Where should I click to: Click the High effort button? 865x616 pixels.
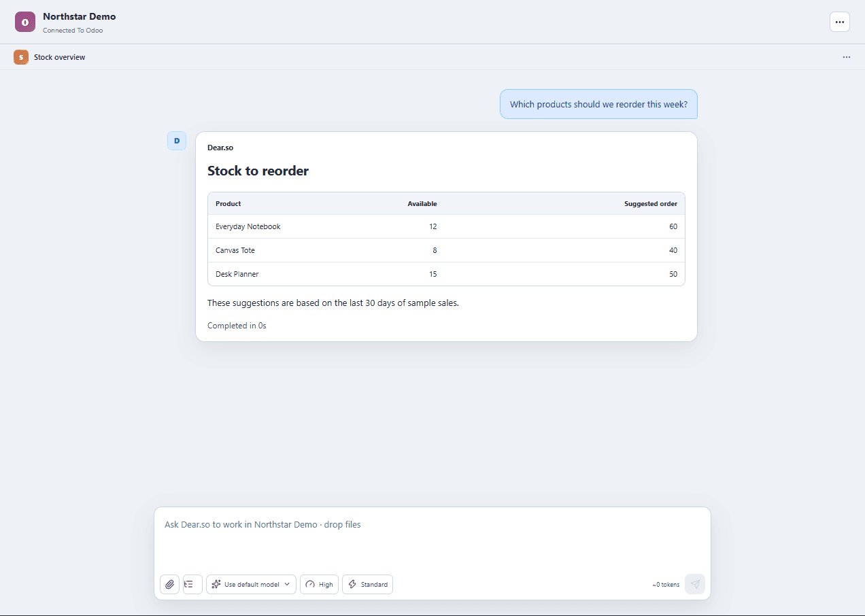point(319,584)
